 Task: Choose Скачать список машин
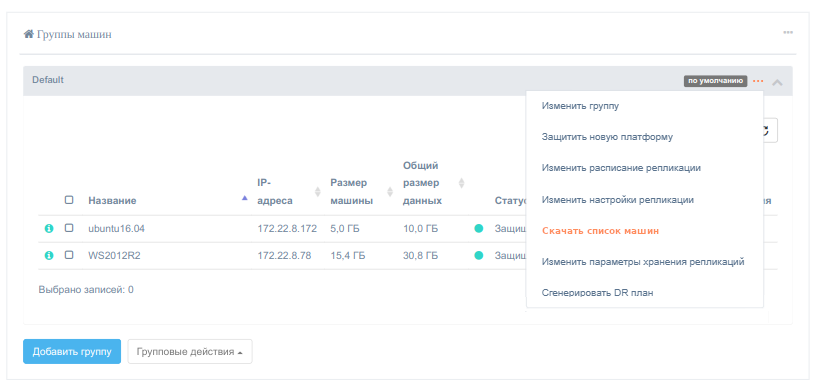click(x=600, y=231)
